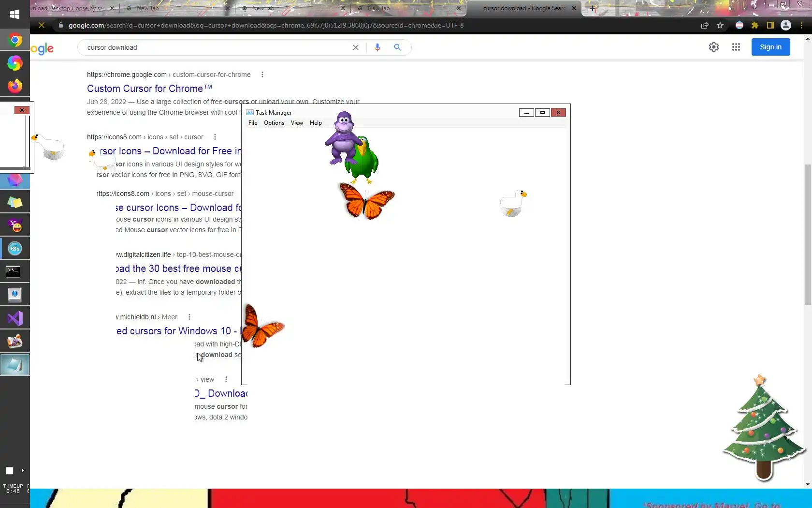
Task: Open the Google apps grid
Action: (x=736, y=47)
